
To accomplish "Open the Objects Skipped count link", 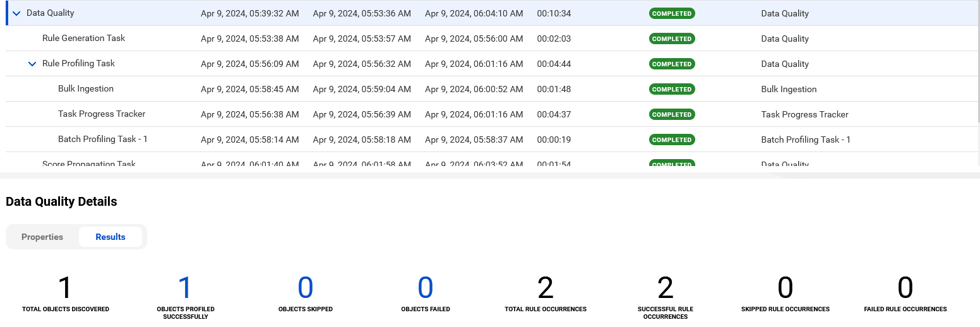I will 306,288.
